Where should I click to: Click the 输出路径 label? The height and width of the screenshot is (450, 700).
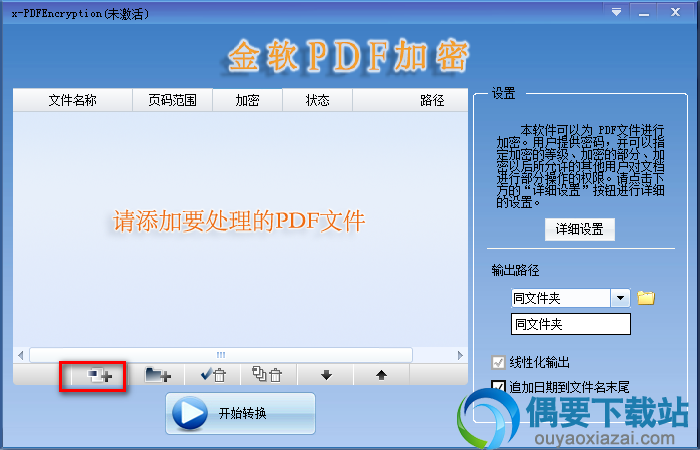click(515, 270)
